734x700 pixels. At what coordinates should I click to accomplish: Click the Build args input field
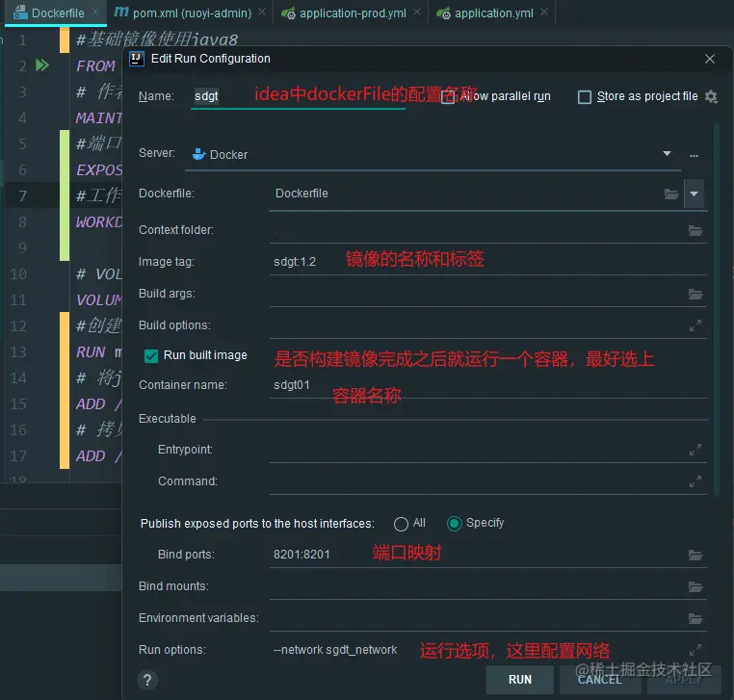pyautogui.click(x=478, y=295)
